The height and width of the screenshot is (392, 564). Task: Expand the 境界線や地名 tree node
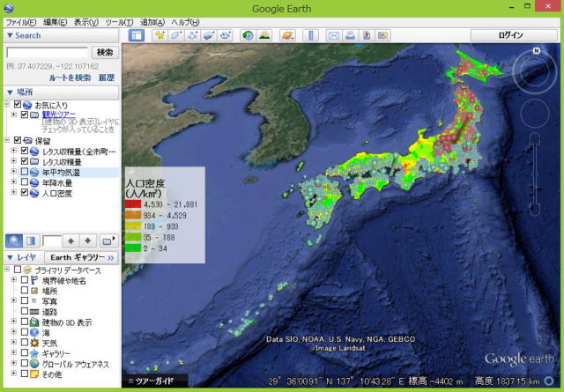coord(13,279)
